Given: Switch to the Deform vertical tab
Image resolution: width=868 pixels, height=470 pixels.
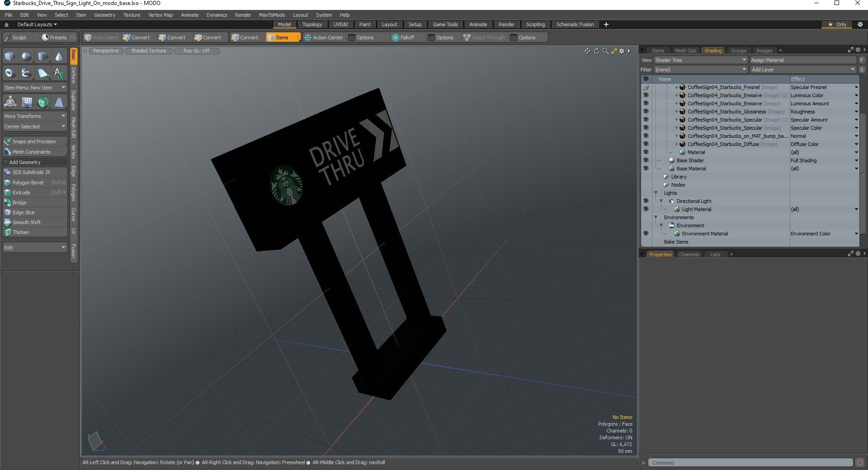Looking at the screenshot, I should (x=74, y=75).
